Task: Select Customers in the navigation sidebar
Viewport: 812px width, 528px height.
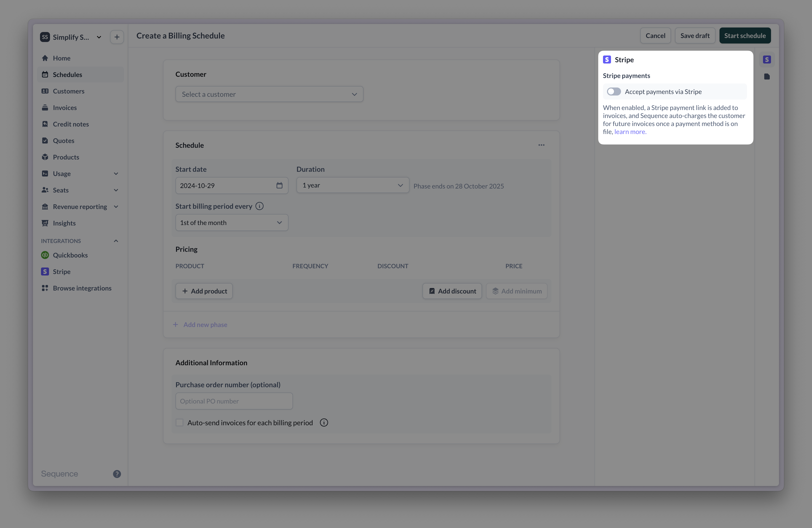Action: pos(68,91)
